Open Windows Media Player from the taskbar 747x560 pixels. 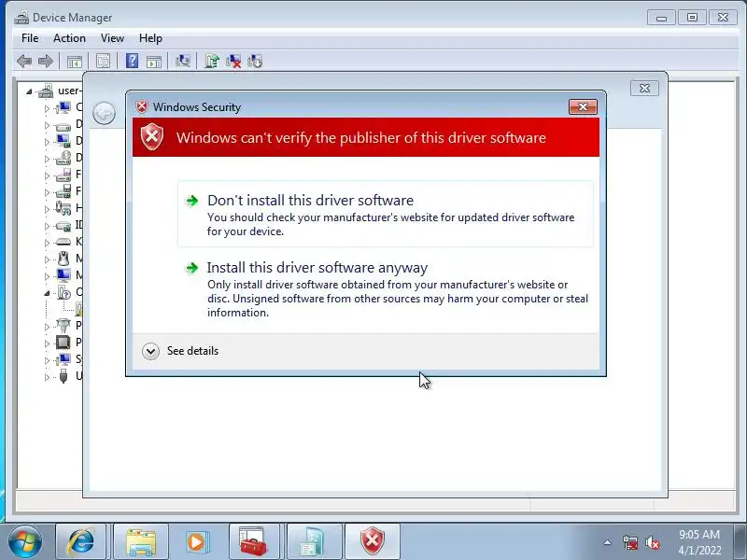tap(196, 541)
